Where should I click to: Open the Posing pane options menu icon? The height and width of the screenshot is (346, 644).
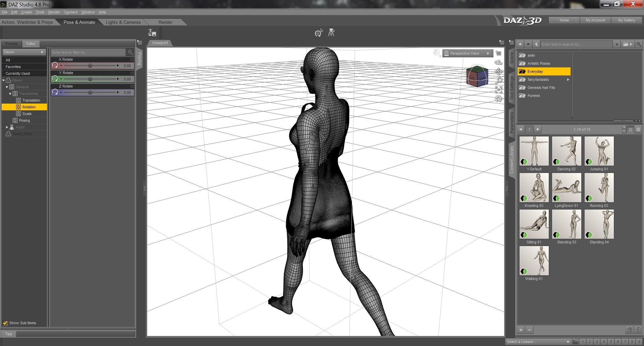click(140, 43)
